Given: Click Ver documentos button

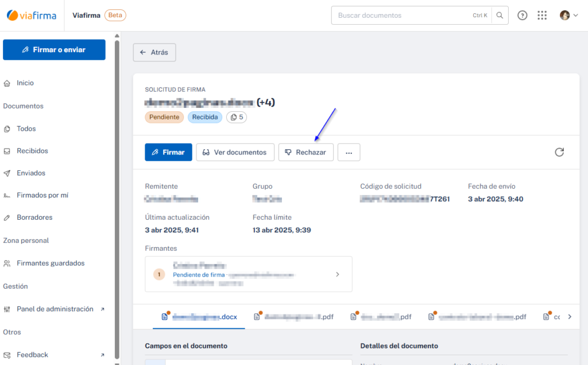Looking at the screenshot, I should tap(235, 153).
